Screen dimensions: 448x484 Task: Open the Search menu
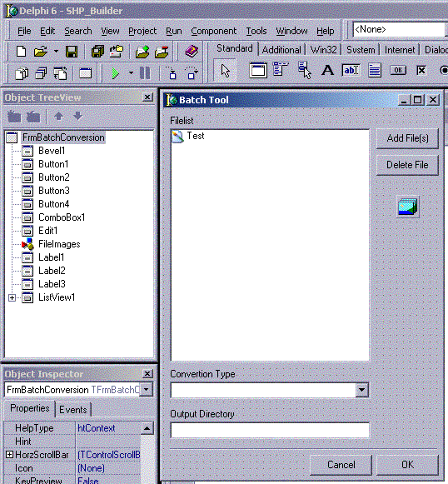[x=78, y=31]
